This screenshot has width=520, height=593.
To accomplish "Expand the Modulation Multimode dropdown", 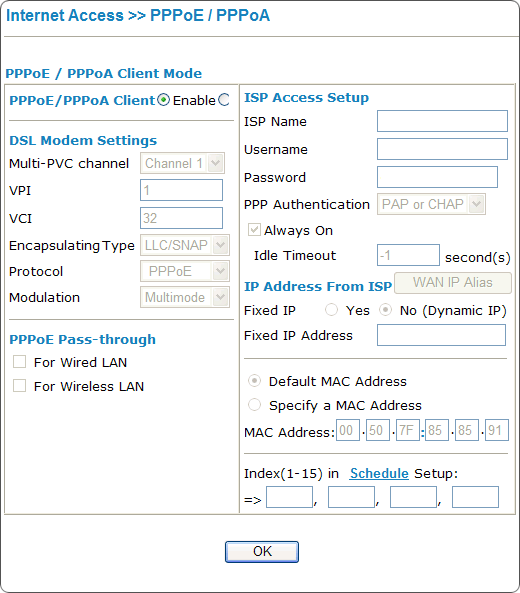I will [185, 297].
